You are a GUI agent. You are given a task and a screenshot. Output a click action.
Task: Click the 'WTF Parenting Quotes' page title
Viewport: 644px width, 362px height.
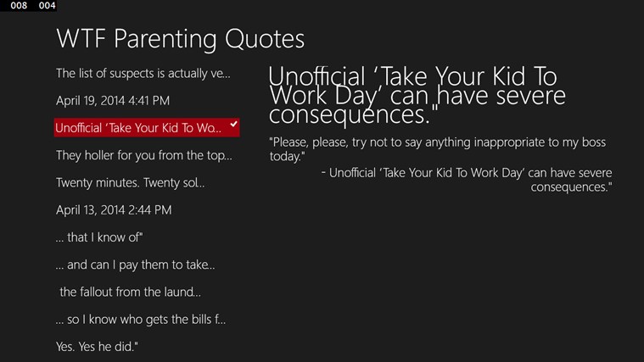[x=180, y=38]
